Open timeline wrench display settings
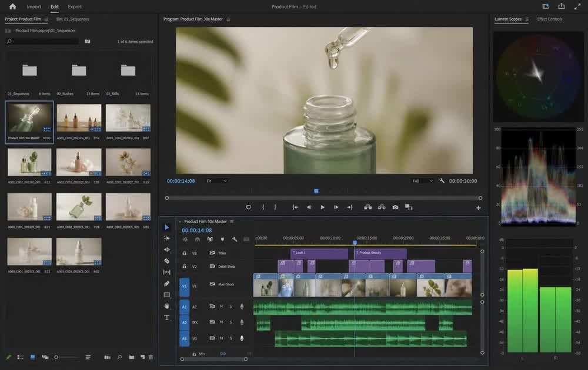 click(x=235, y=239)
